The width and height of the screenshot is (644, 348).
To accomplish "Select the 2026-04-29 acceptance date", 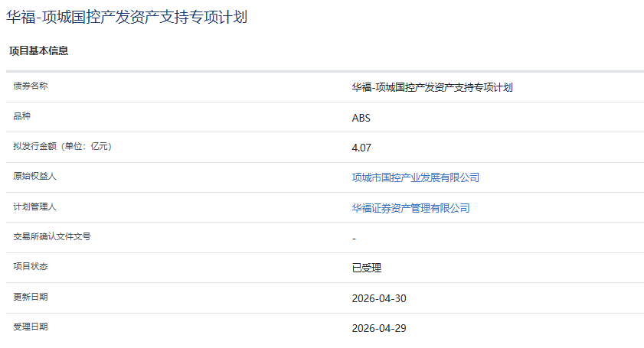I will click(379, 329).
